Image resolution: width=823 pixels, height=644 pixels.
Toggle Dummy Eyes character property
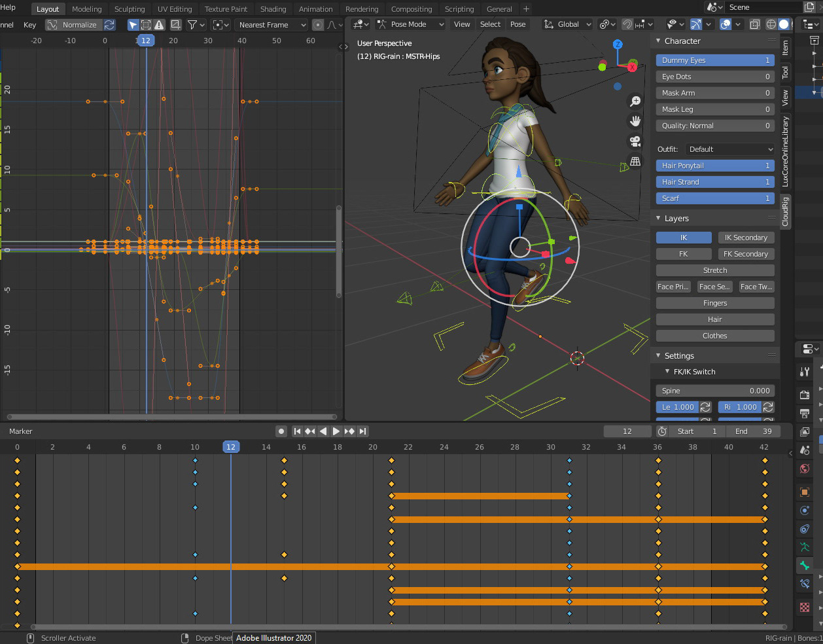[715, 60]
